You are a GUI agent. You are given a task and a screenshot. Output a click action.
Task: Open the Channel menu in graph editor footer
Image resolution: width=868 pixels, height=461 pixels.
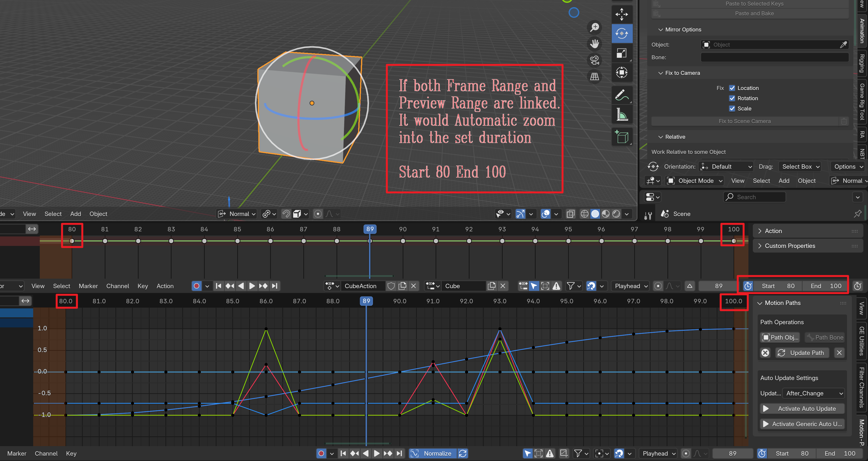(x=46, y=454)
